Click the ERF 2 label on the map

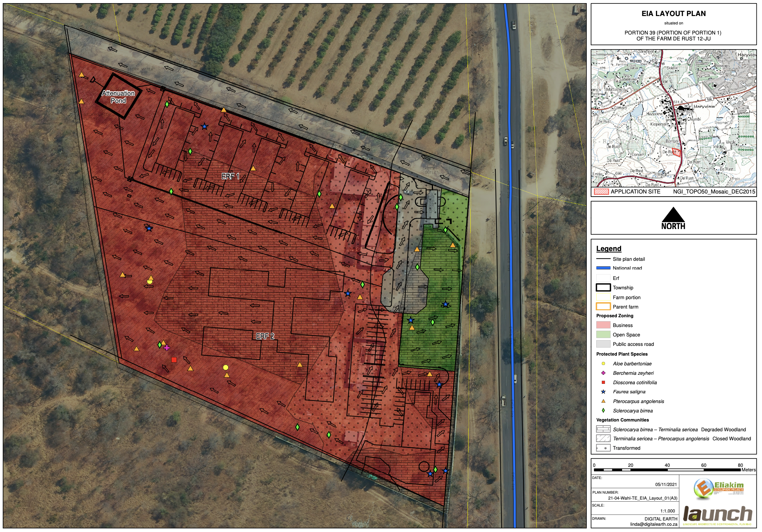pos(265,336)
